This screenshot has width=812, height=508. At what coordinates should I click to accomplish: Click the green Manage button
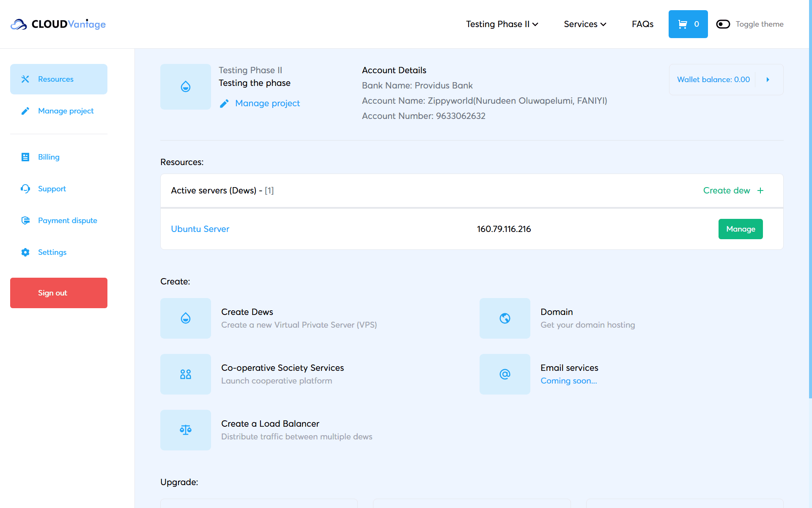[740, 229]
